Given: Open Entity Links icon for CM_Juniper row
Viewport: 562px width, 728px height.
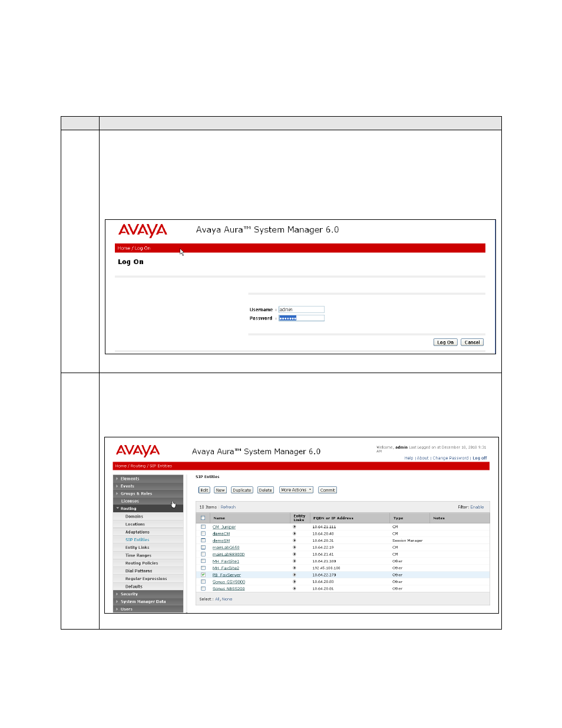Looking at the screenshot, I should pos(295,527).
